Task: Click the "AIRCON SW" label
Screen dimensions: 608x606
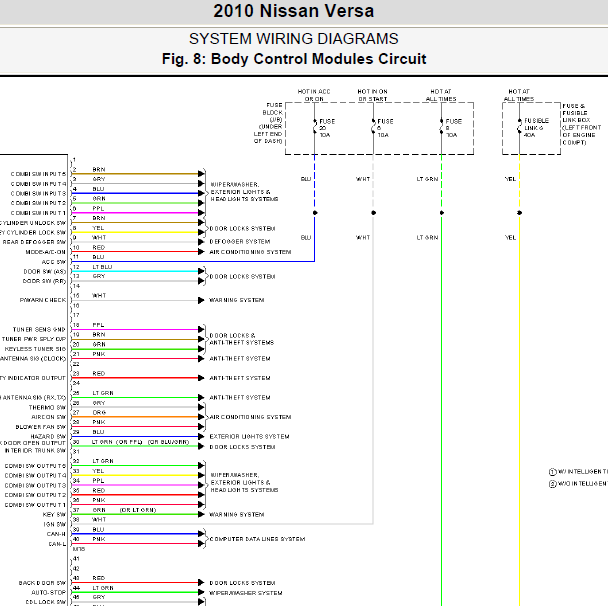Action: 48,417
